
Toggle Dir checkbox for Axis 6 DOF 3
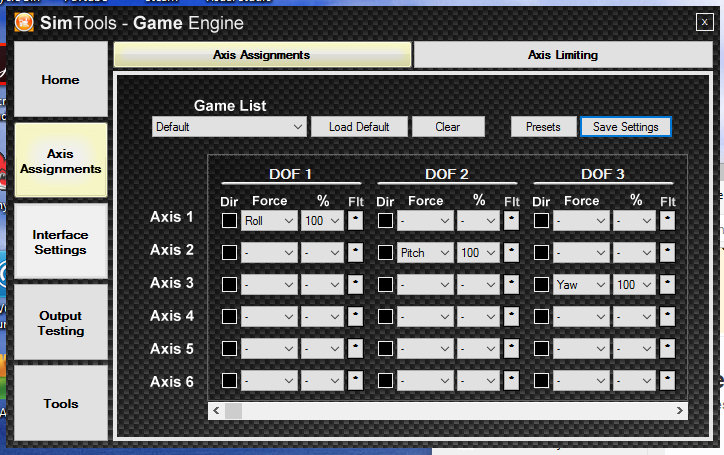542,381
